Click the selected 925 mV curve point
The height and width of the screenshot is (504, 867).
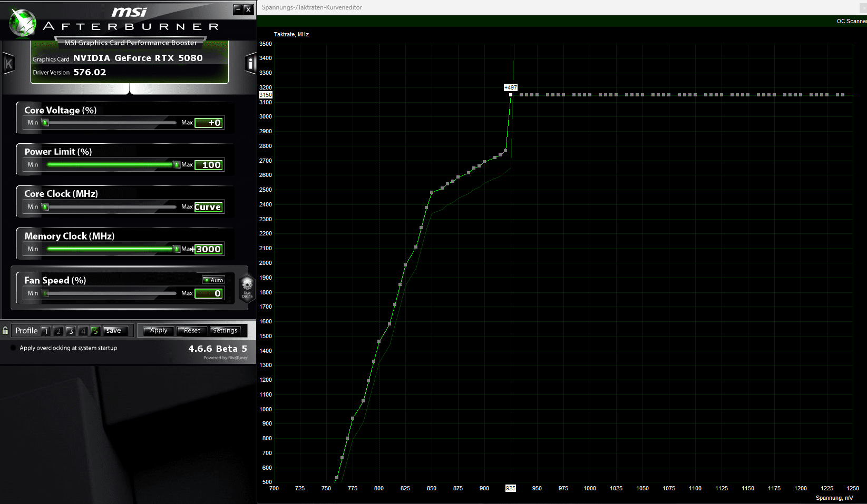click(x=511, y=95)
